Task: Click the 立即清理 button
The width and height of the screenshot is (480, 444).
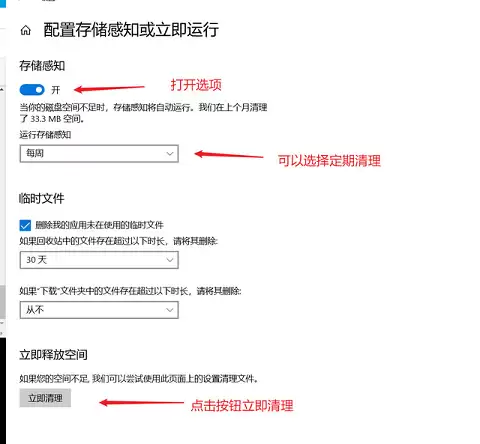Action: click(x=45, y=398)
